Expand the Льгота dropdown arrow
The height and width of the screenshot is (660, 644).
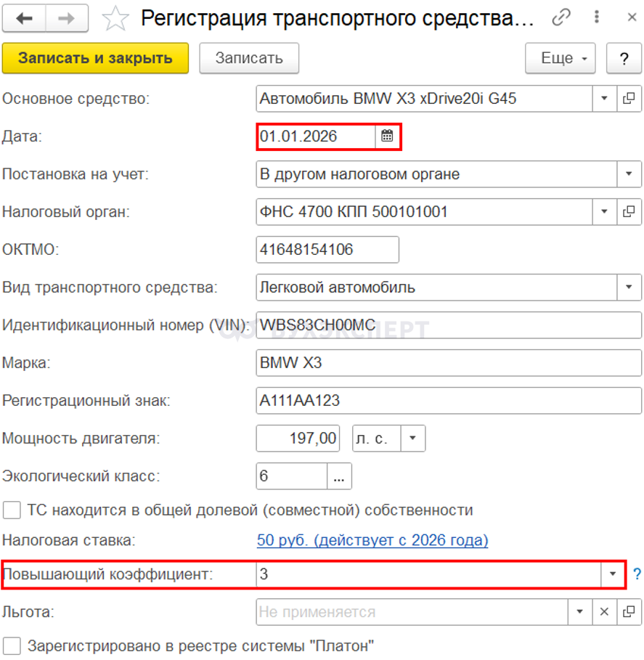(x=579, y=611)
